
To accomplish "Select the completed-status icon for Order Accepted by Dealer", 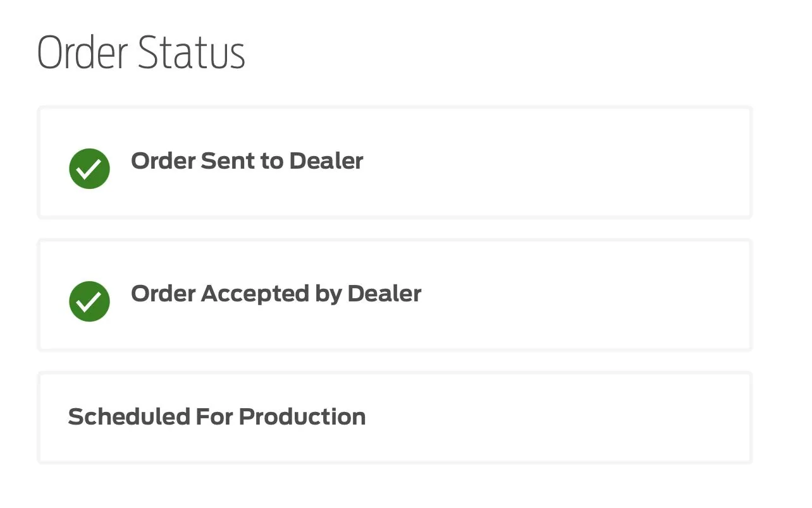I will (x=89, y=301).
